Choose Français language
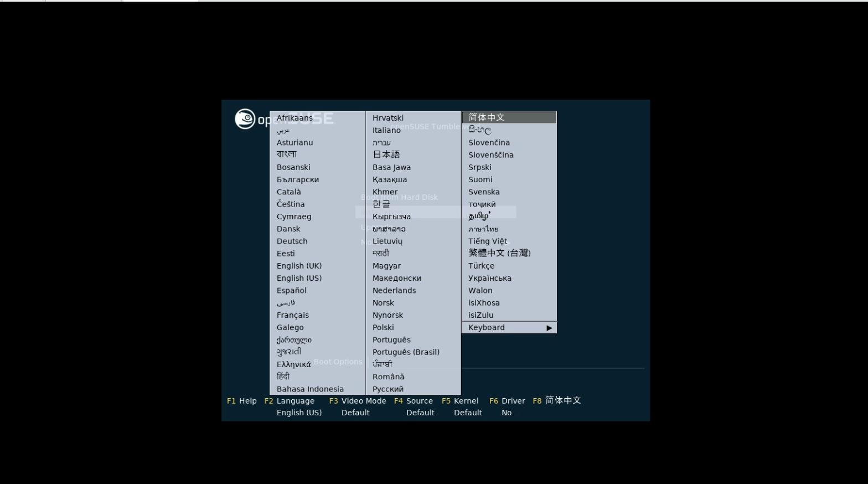This screenshot has width=868, height=484. click(293, 315)
